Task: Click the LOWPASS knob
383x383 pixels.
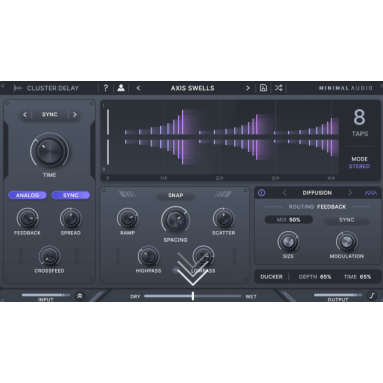Action: (203, 256)
